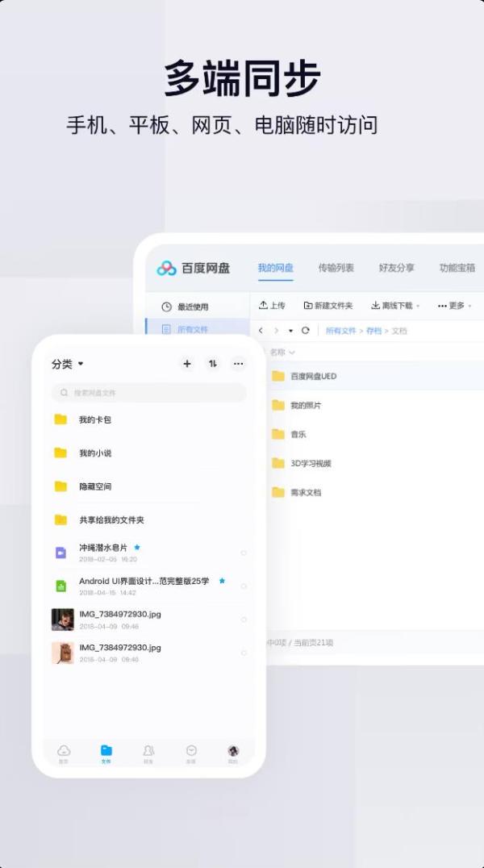
Task: Click 文档 in the breadcrumb
Action: point(399,331)
